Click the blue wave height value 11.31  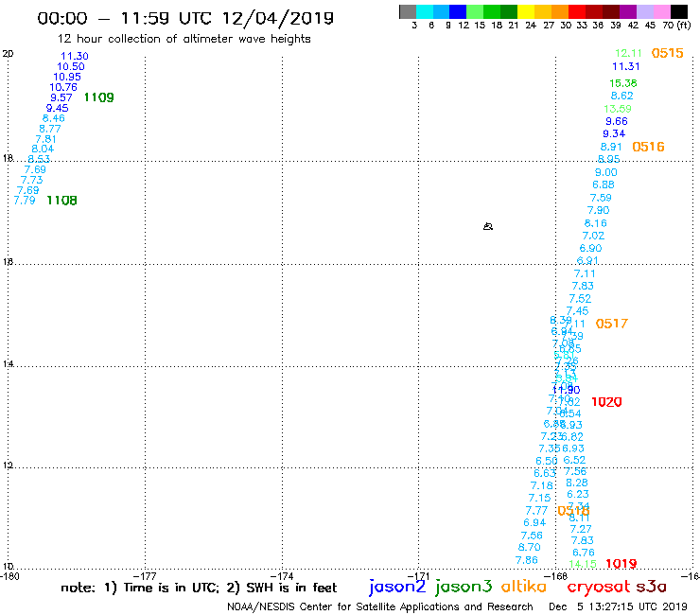626,66
